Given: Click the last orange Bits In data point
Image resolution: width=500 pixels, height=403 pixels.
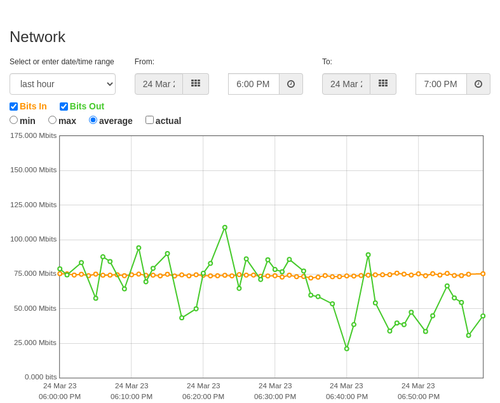Looking at the screenshot, I should point(483,274).
